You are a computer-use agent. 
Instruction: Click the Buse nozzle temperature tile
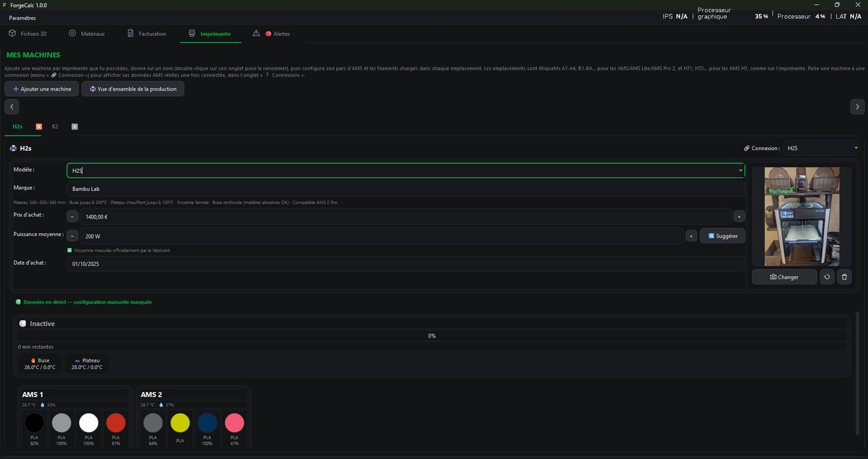click(x=40, y=364)
